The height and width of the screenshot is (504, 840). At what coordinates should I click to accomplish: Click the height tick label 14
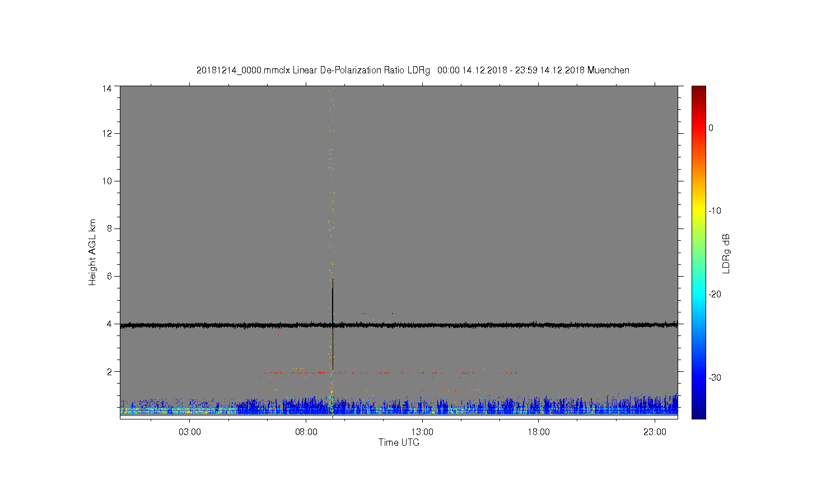pyautogui.click(x=106, y=88)
